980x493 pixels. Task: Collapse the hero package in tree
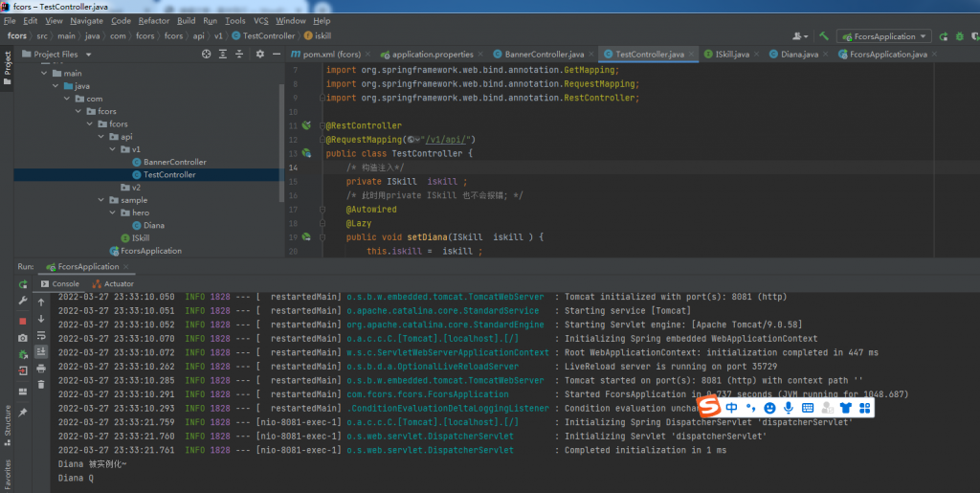(113, 213)
